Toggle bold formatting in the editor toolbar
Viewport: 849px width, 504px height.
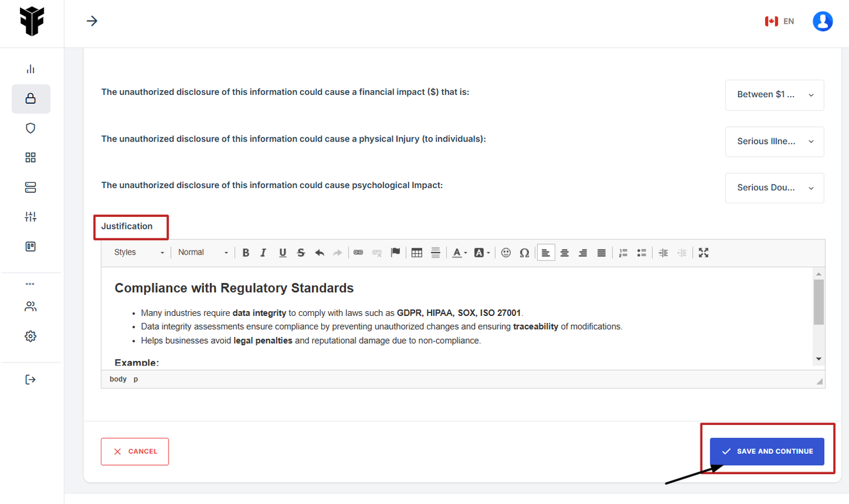tap(246, 253)
